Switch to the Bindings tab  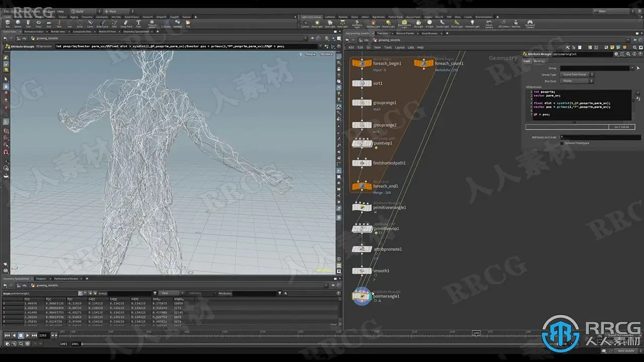(539, 61)
